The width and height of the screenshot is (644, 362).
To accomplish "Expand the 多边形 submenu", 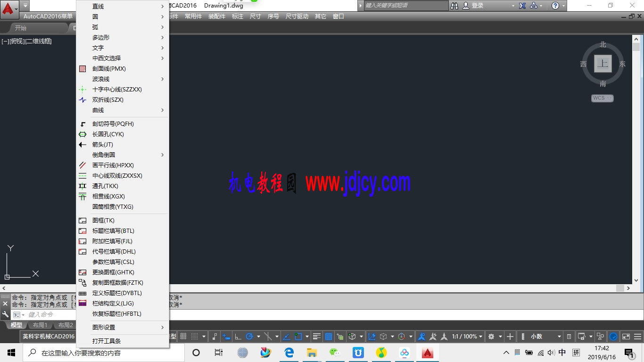I will pos(123,37).
